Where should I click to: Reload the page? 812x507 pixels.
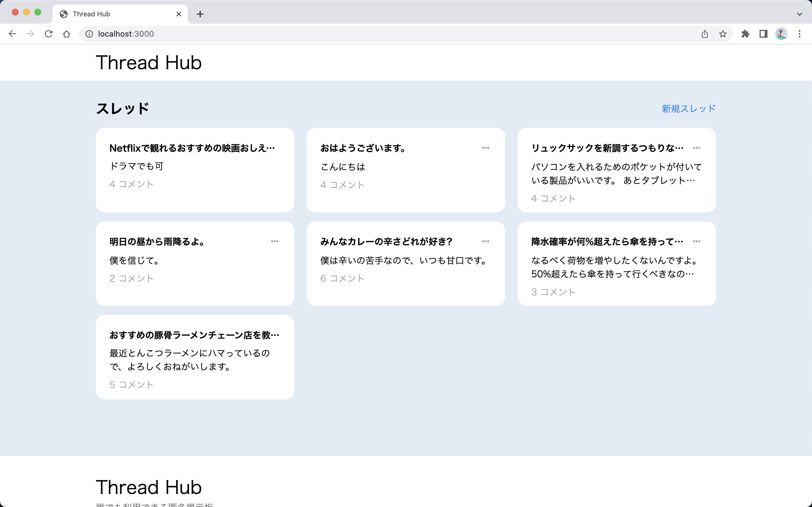pyautogui.click(x=49, y=34)
